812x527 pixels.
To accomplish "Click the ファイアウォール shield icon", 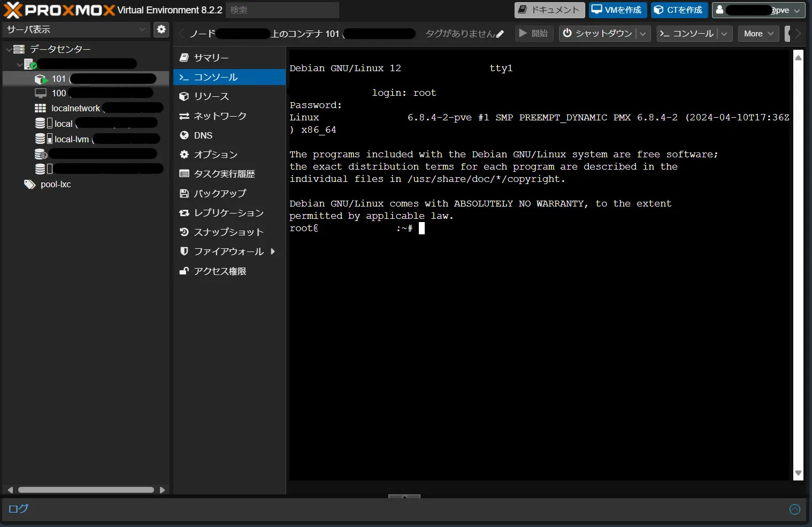I will (184, 251).
